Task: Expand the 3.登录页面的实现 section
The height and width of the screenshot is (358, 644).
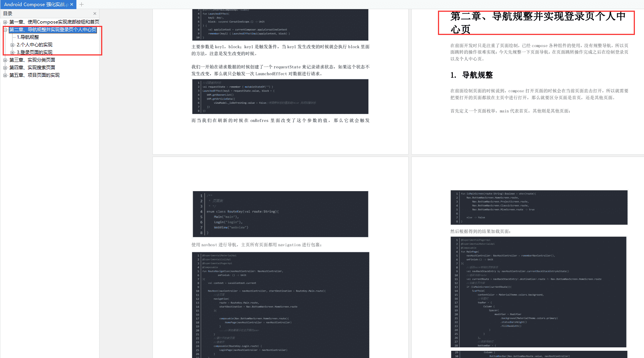Action: [x=13, y=52]
